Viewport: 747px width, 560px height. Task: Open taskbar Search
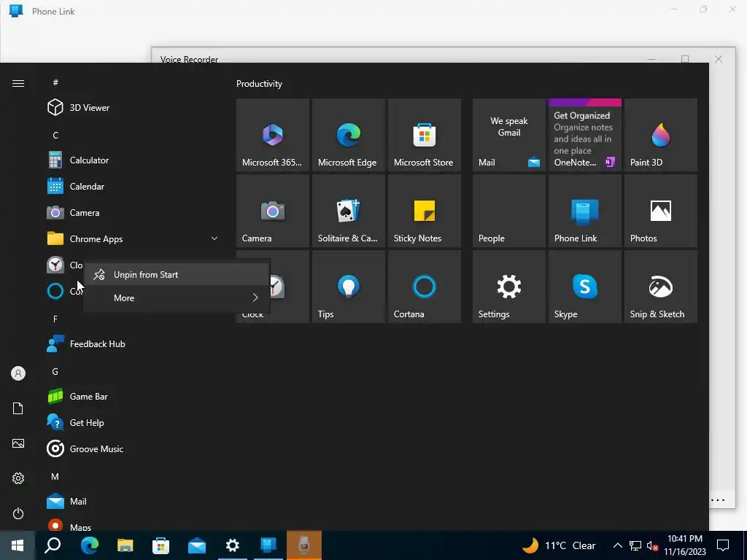pos(53,545)
